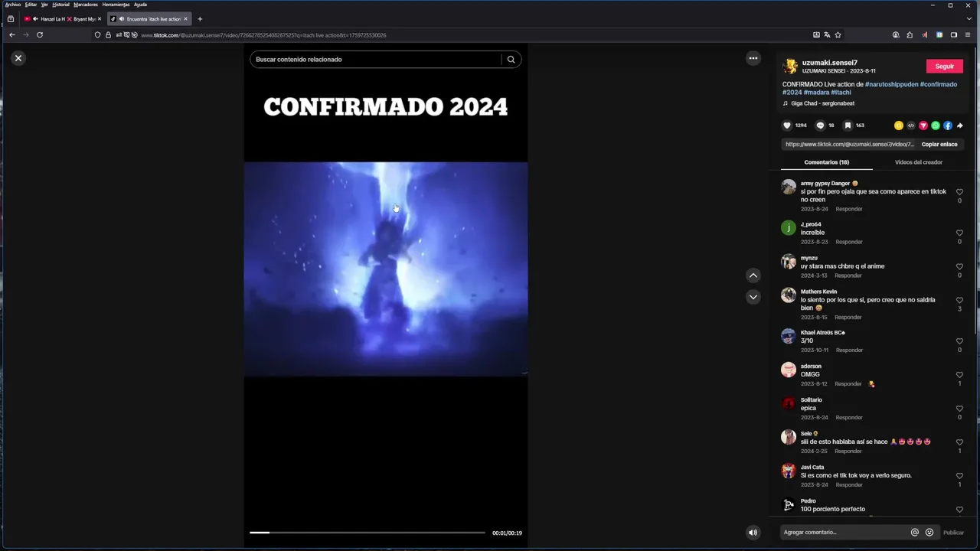Open the three-dots more options menu on video
This screenshot has width=980, height=551.
pos(753,58)
